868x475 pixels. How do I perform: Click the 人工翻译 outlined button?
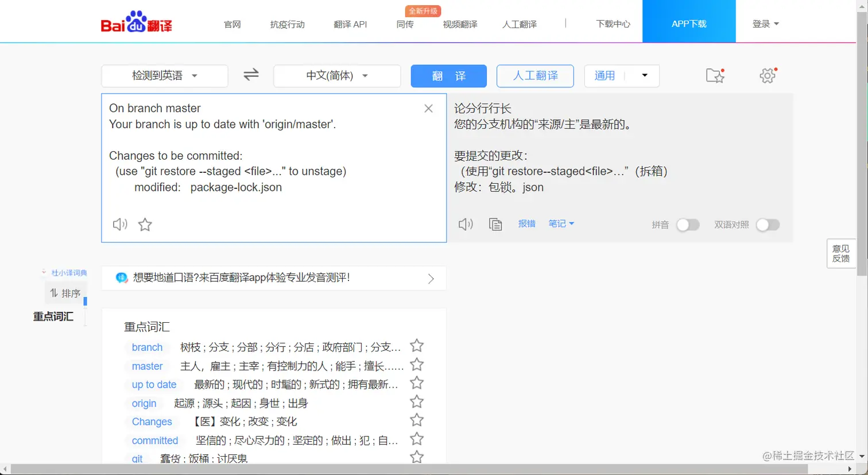535,76
